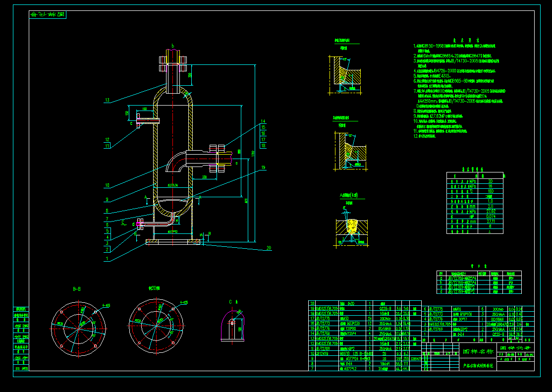Click 0.074 value in design data table
The height and width of the screenshot is (392, 552).
490,217
